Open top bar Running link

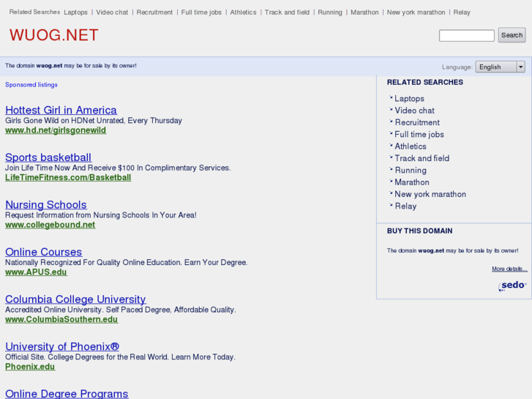pos(330,12)
